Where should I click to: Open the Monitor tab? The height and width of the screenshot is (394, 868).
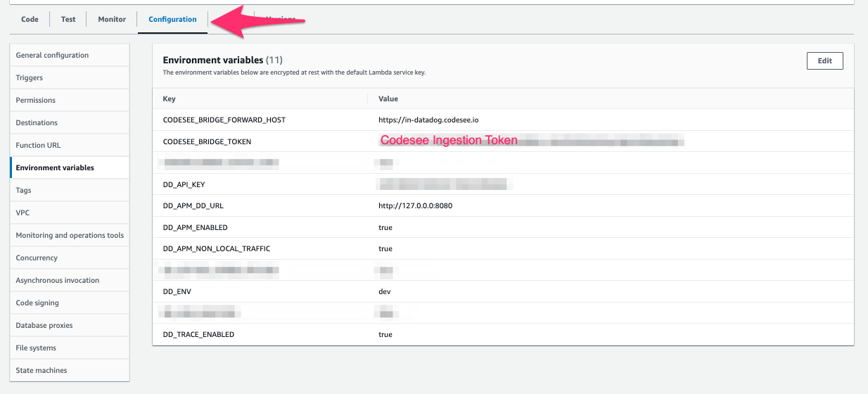112,19
